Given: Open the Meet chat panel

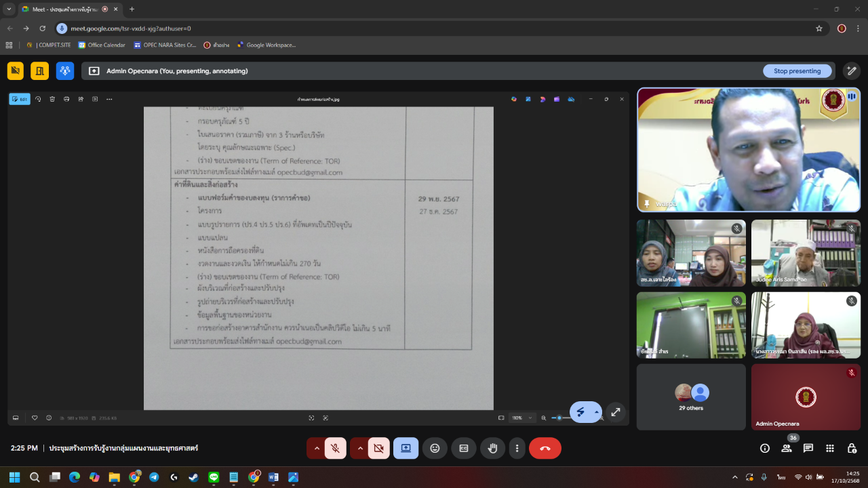Looking at the screenshot, I should (x=808, y=448).
